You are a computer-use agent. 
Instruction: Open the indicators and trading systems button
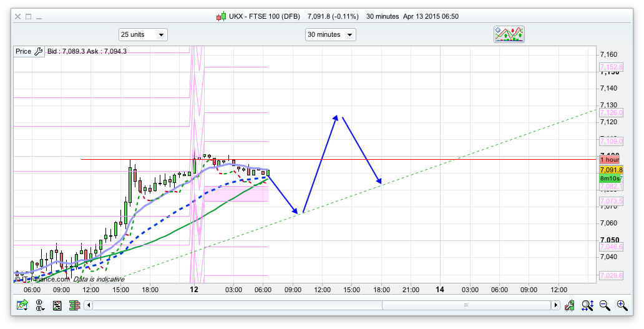coord(509,34)
